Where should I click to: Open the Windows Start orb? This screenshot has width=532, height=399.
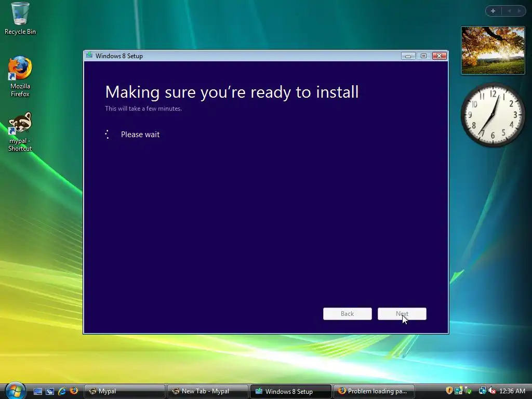(15, 391)
